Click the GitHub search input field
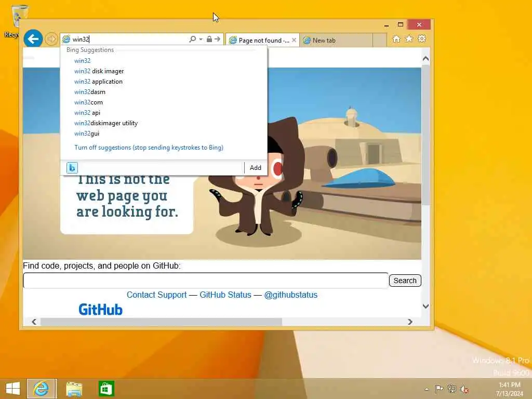 tap(206, 281)
